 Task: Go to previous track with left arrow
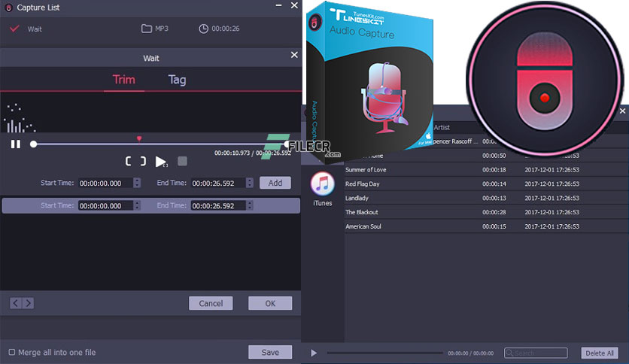[x=16, y=303]
